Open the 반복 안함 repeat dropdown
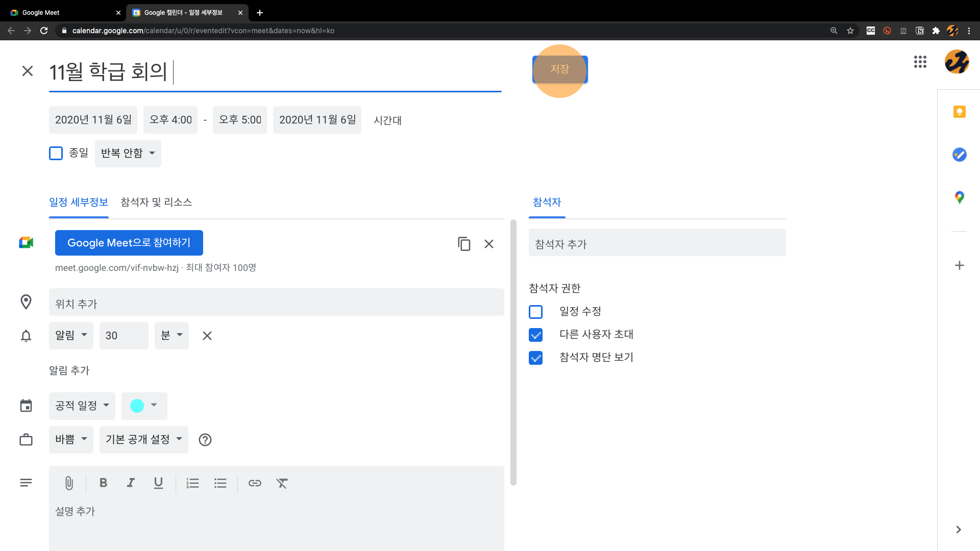 [128, 153]
